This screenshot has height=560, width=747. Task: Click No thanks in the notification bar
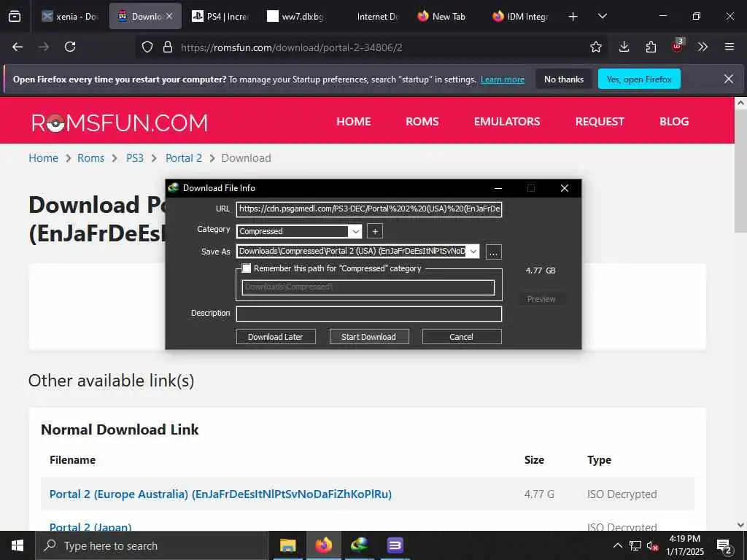point(564,79)
